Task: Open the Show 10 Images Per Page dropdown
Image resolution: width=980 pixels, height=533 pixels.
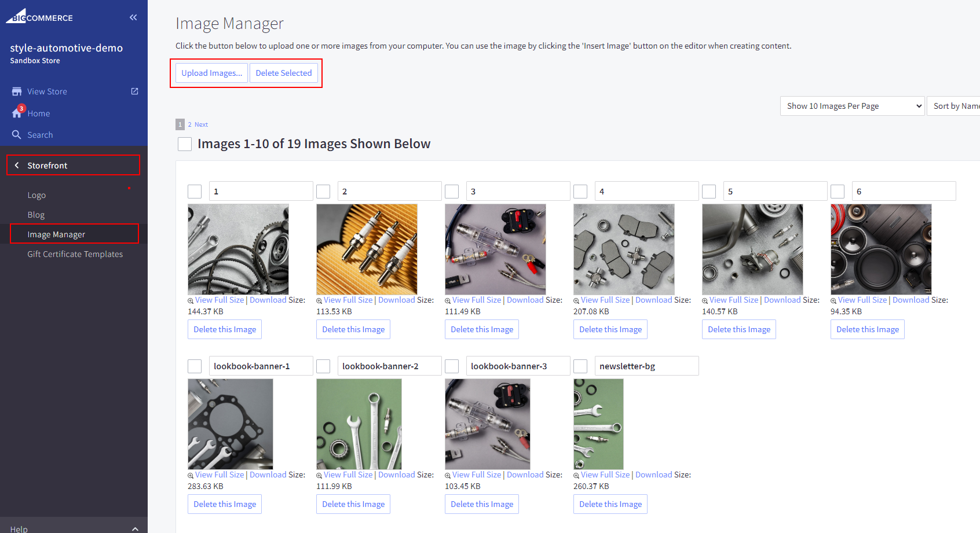Action: pos(851,106)
